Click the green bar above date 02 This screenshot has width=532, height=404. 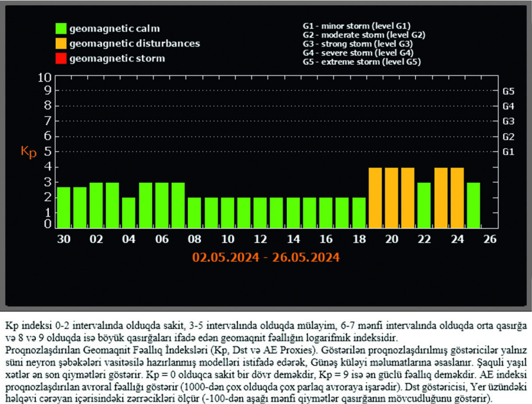(96, 205)
